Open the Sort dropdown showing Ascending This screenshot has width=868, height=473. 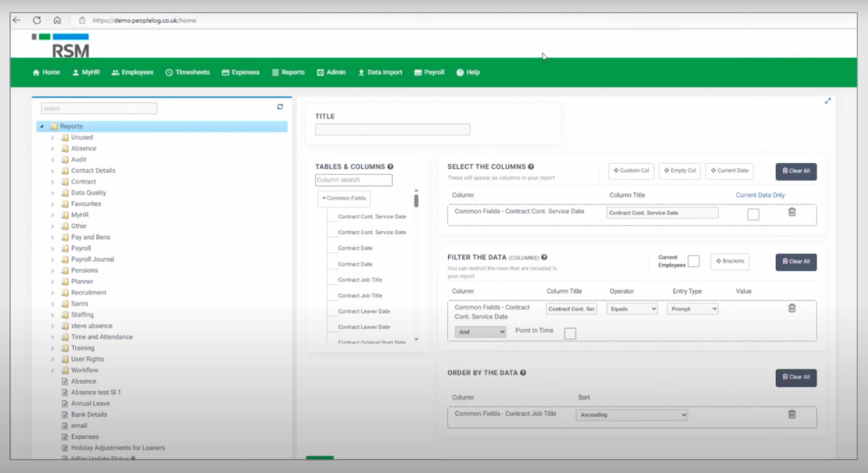coord(632,415)
